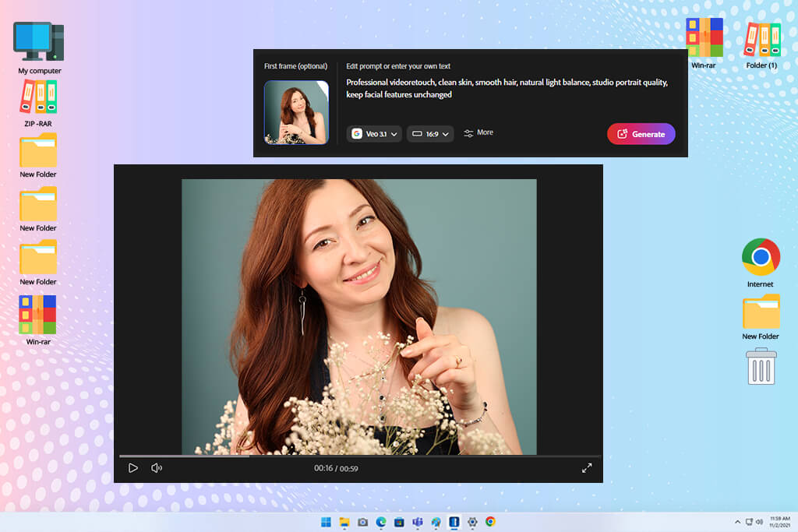Select the first frame portrait thumbnail
Viewport: 798px width, 532px height.
pos(296,112)
